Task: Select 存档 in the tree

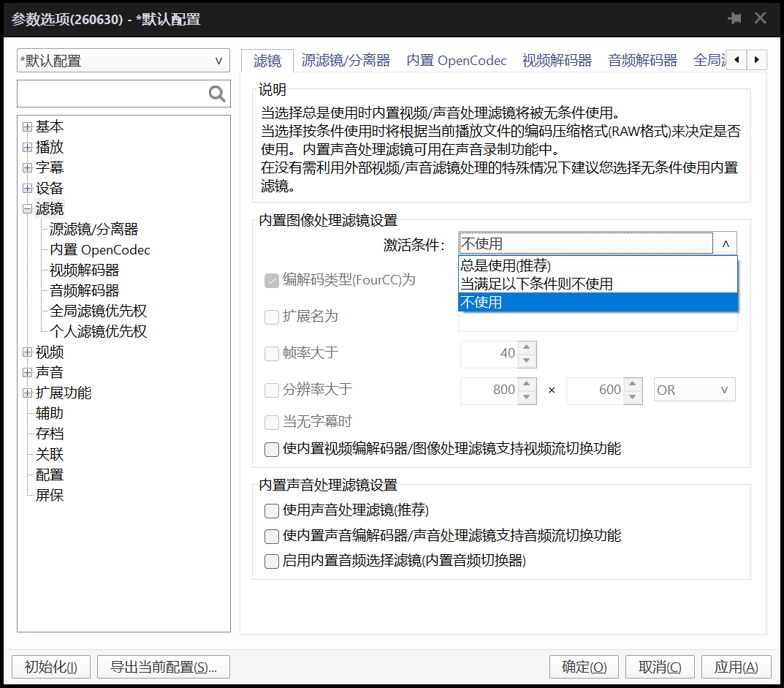Action: click(50, 434)
